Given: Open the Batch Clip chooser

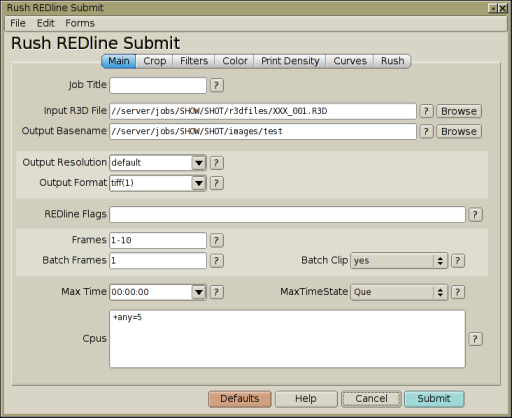Looking at the screenshot, I should click(x=399, y=261).
